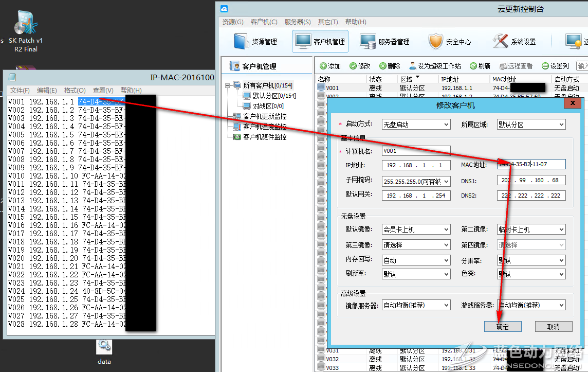Select 客户机硬件监控 in the tree
Screen dimensions: 588x372
264,137
